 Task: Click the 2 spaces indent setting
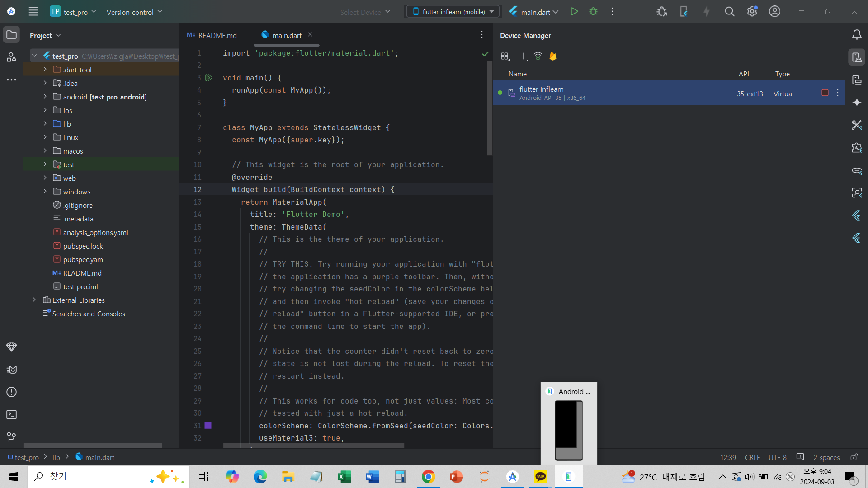coord(826,457)
